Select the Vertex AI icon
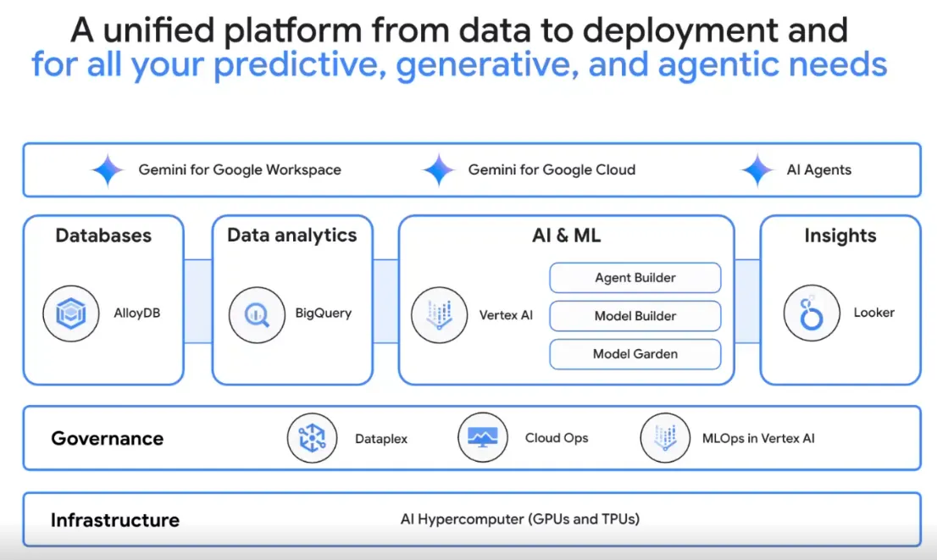 [x=440, y=315]
